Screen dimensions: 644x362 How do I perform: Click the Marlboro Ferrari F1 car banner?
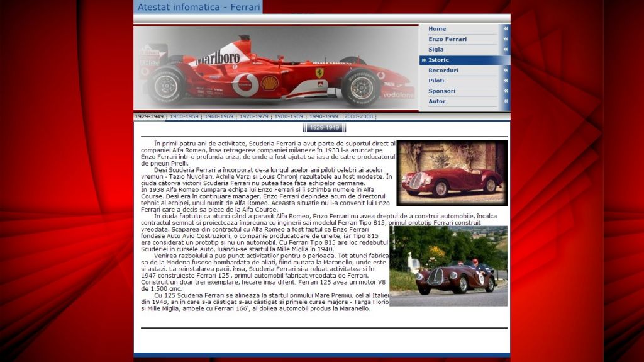coord(275,69)
